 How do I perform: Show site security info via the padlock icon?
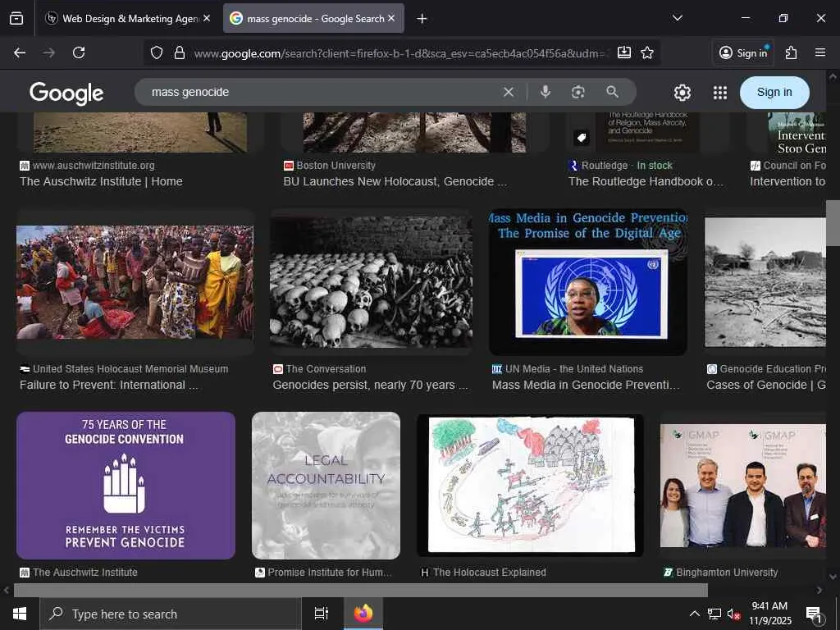point(180,52)
